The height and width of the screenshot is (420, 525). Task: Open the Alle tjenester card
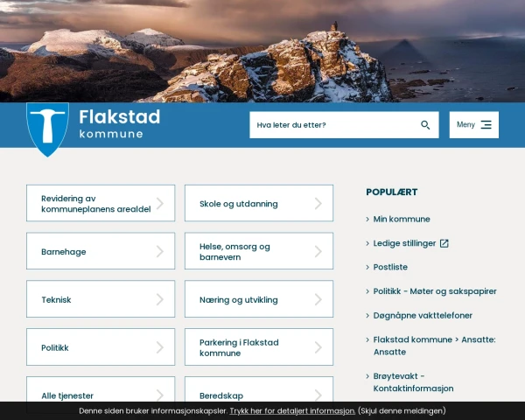click(x=101, y=389)
